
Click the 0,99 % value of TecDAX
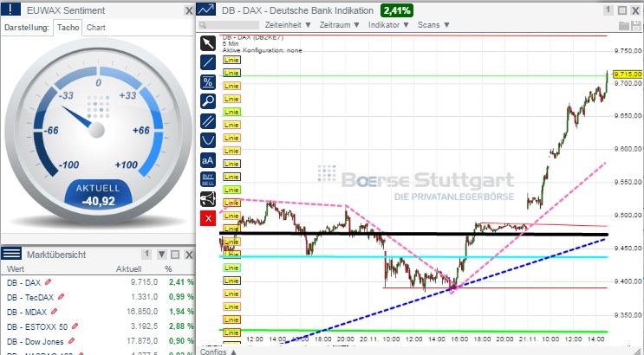(181, 297)
